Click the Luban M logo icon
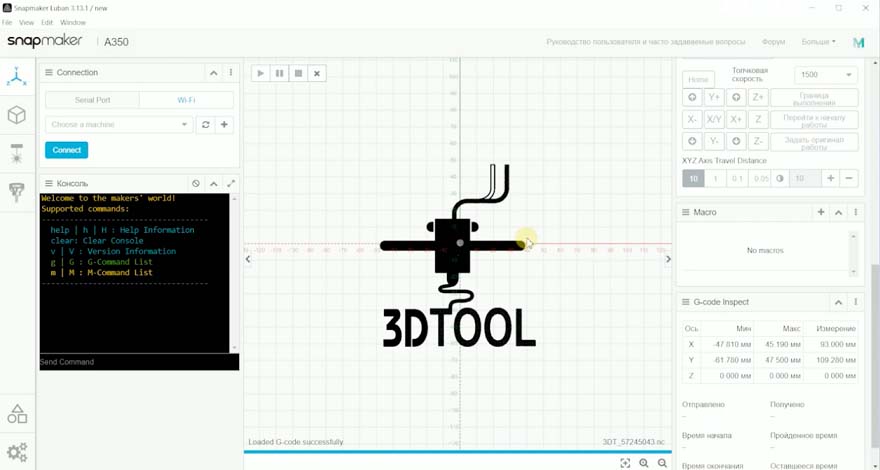Viewport: 880px width, 470px height. tap(859, 43)
